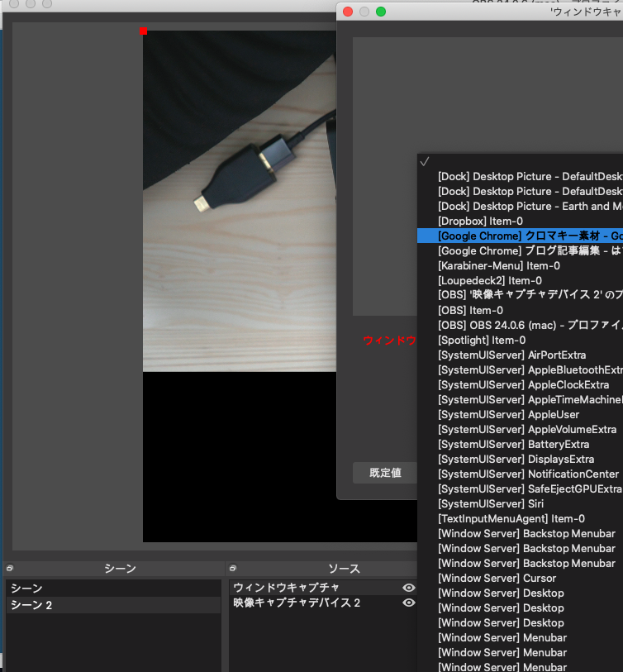Pop out the ソース dock panel icon
This screenshot has width=623, height=672.
pyautogui.click(x=233, y=569)
